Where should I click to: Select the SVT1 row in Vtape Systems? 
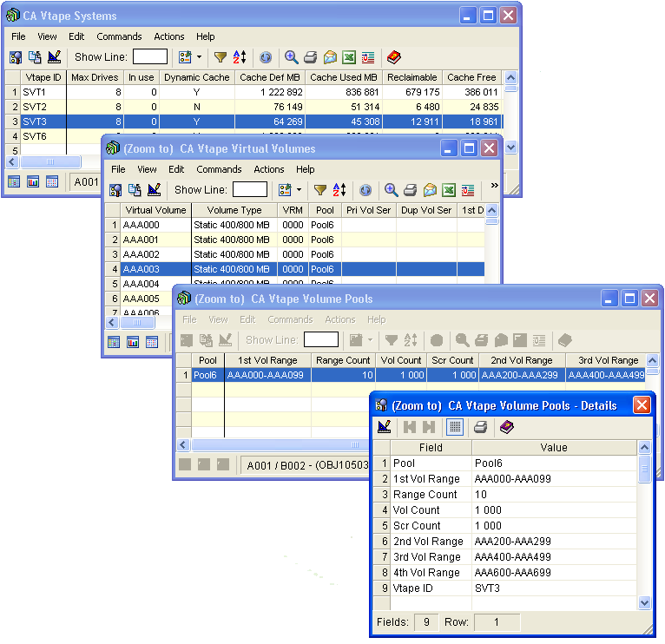tap(254, 92)
